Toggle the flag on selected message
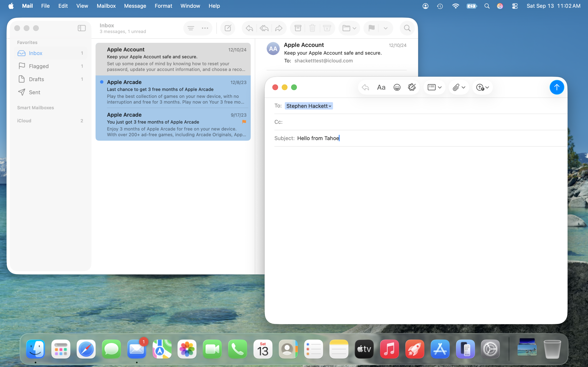The image size is (588, 367). [371, 28]
